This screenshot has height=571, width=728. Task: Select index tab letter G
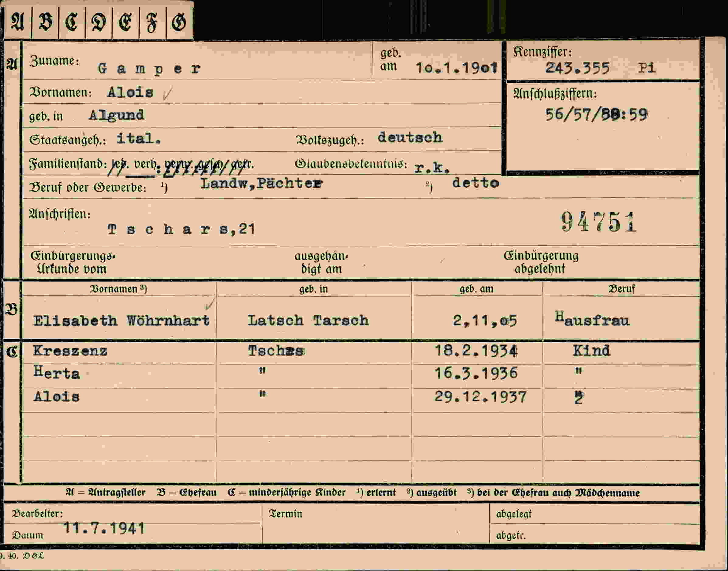pos(179,23)
